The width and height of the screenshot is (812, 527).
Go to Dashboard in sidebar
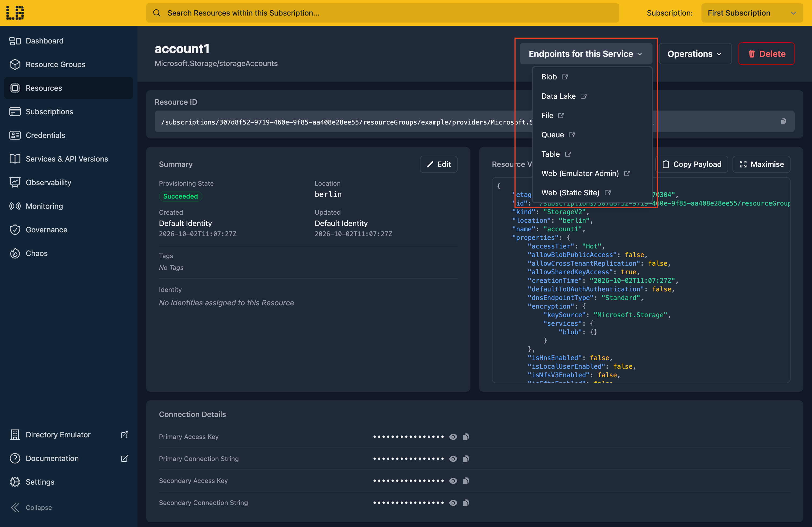[68, 41]
